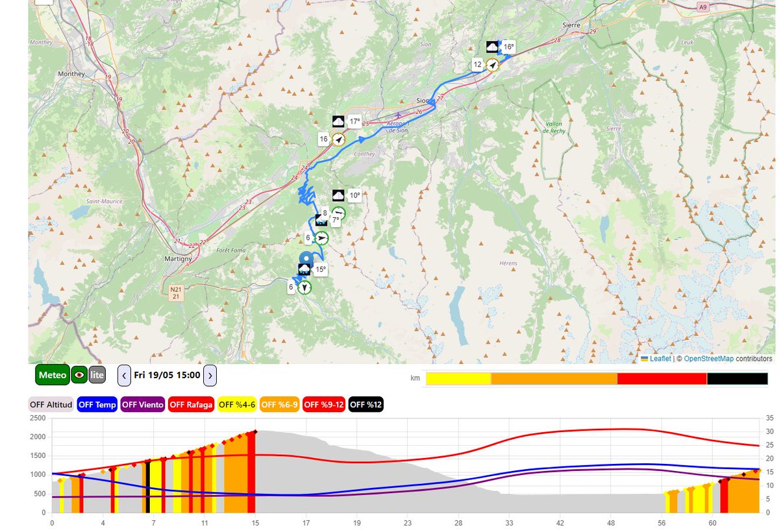Viewport: 779px width, 532px height.
Task: Click the red segment of the km bar
Action: point(662,379)
